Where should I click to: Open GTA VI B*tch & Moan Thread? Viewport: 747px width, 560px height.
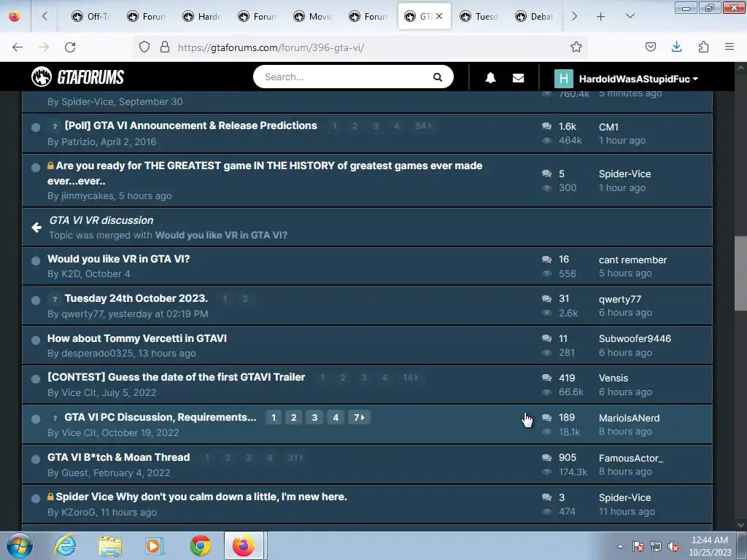[119, 457]
